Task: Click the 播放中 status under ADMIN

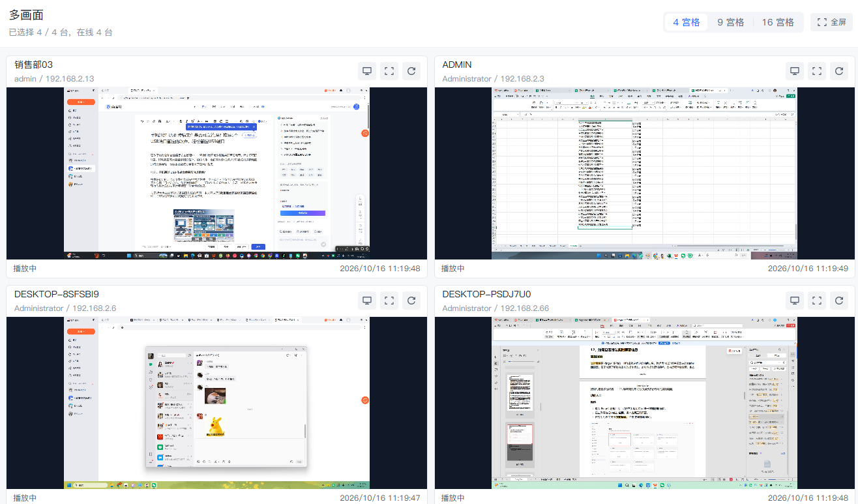Action: [453, 269]
